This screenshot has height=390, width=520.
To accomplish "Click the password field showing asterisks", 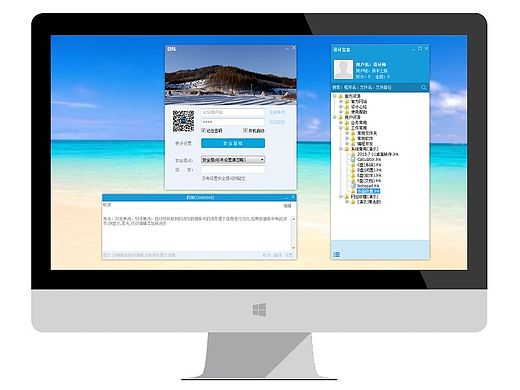I will point(233,122).
